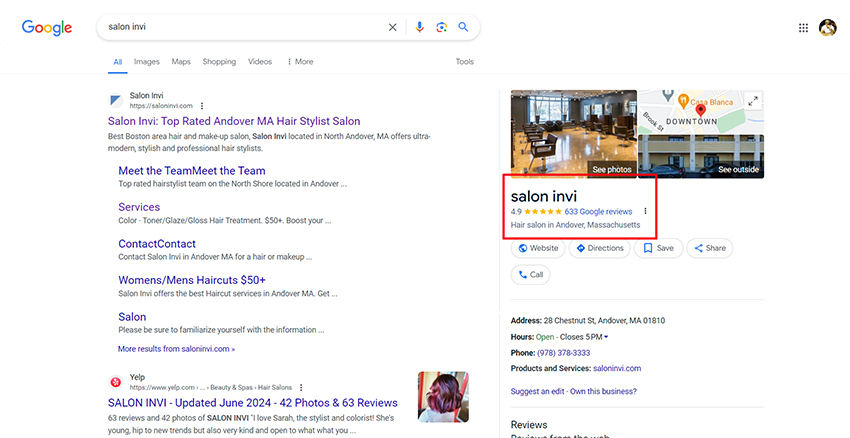Open three-dot menu beside Salon Invi result
The image size is (850, 438).
(x=202, y=105)
